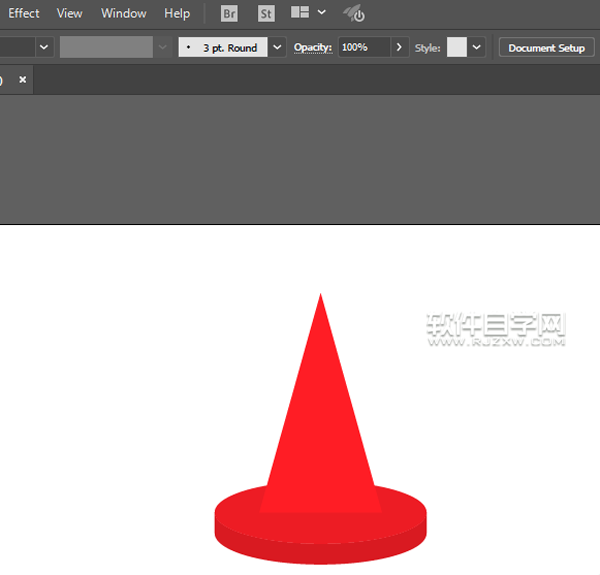
Task: Click the Opacity label link
Action: click(312, 47)
